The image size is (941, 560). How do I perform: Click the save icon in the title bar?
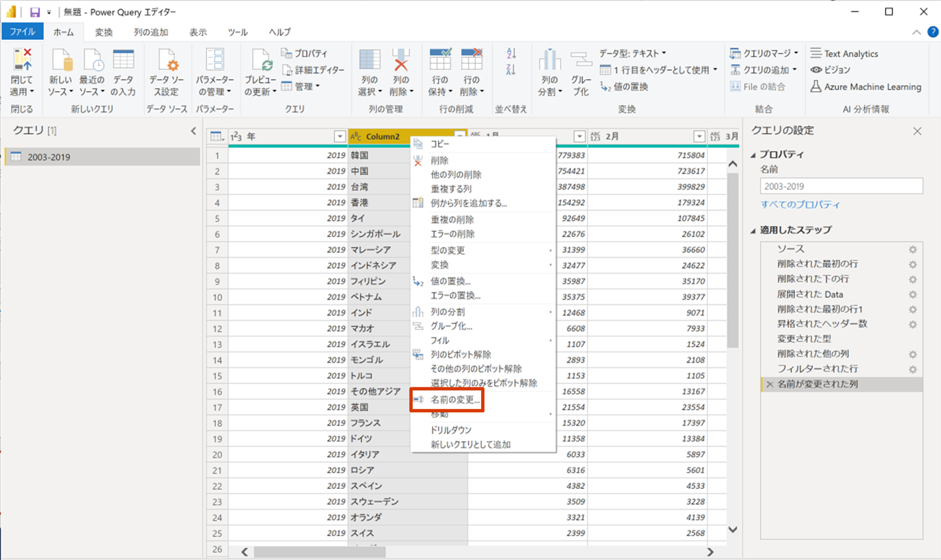pos(35,12)
